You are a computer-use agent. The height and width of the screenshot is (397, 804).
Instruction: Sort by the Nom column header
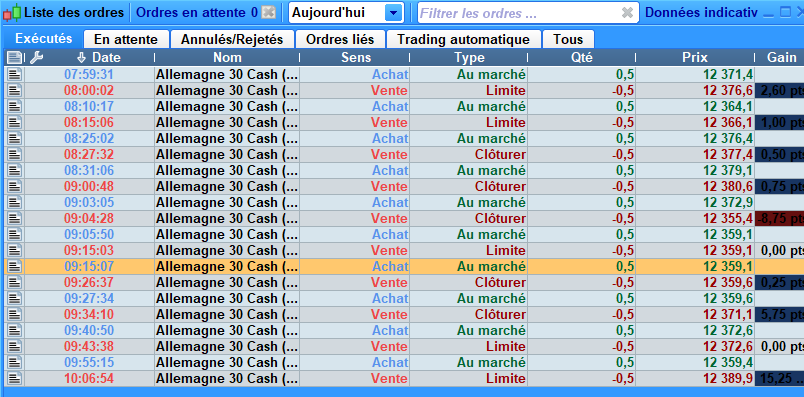pos(227,57)
